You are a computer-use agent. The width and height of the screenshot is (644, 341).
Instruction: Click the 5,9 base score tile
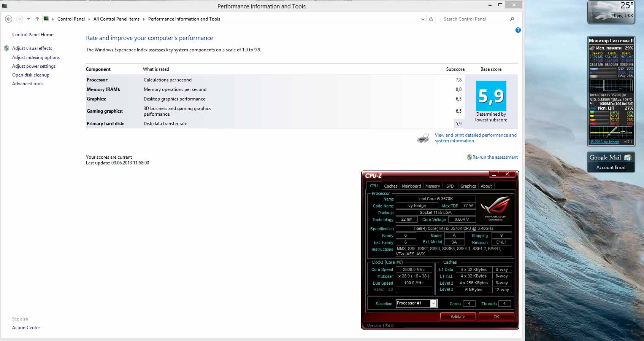(491, 96)
